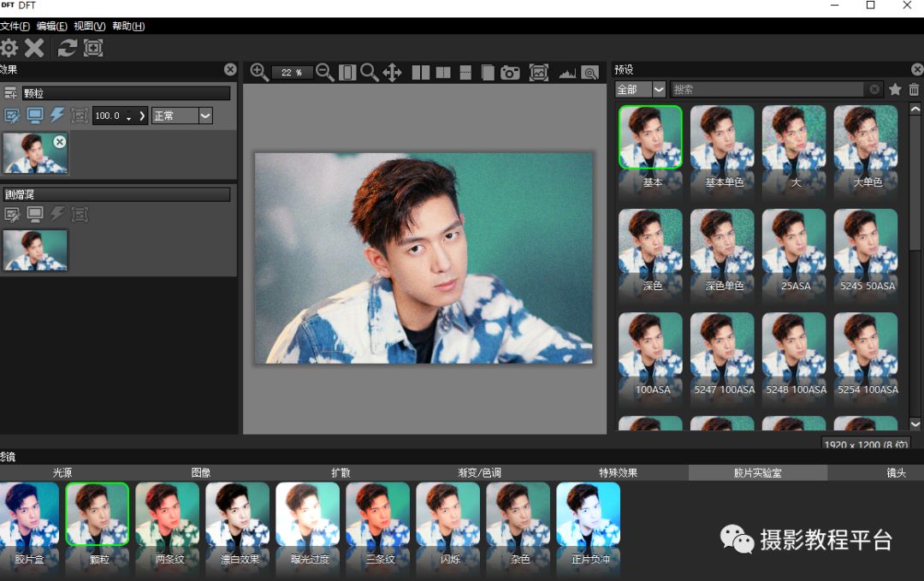Switch to the 渐变/色调 filter tab
Viewport: 924px width, 581px height.
click(x=480, y=472)
